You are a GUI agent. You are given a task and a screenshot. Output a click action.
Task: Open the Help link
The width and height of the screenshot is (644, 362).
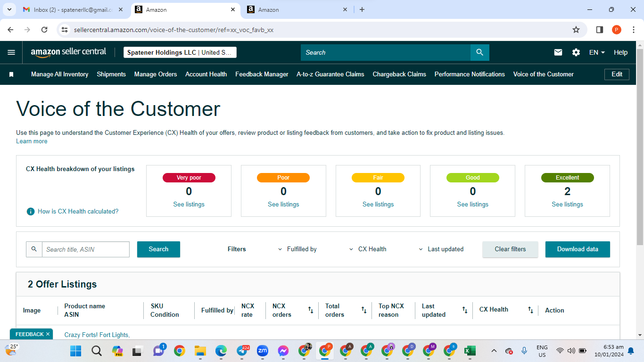click(620, 52)
